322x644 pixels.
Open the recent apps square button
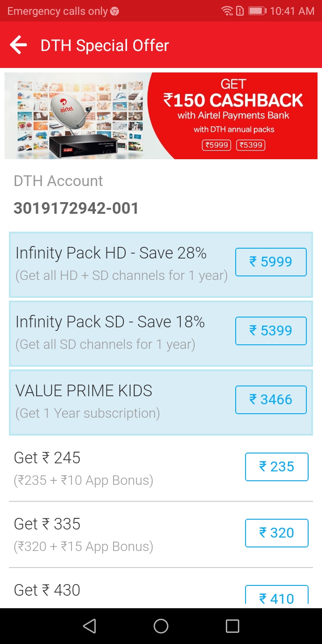(x=232, y=626)
